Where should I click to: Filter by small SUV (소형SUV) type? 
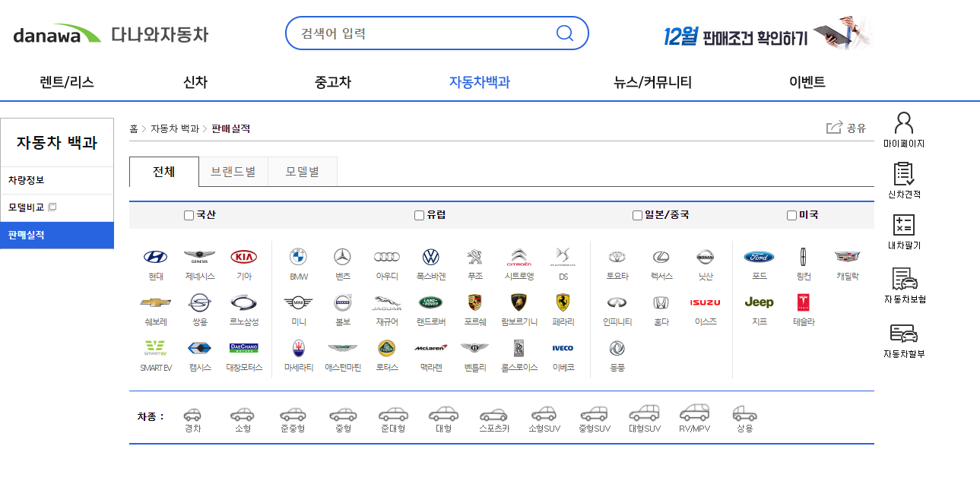(x=544, y=419)
